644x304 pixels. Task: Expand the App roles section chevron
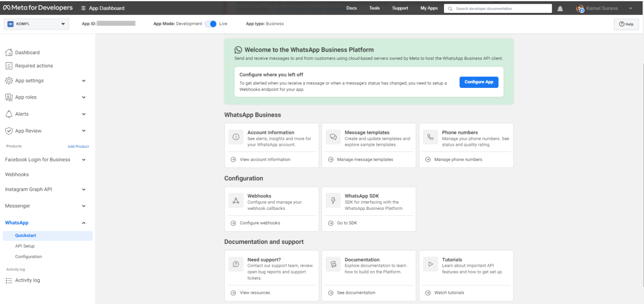click(x=84, y=98)
